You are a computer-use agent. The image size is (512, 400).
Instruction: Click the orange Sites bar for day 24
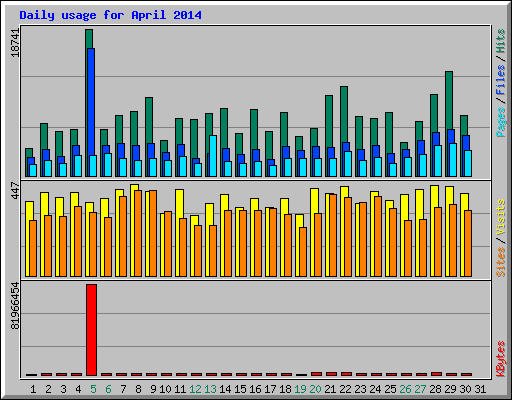pos(378,236)
